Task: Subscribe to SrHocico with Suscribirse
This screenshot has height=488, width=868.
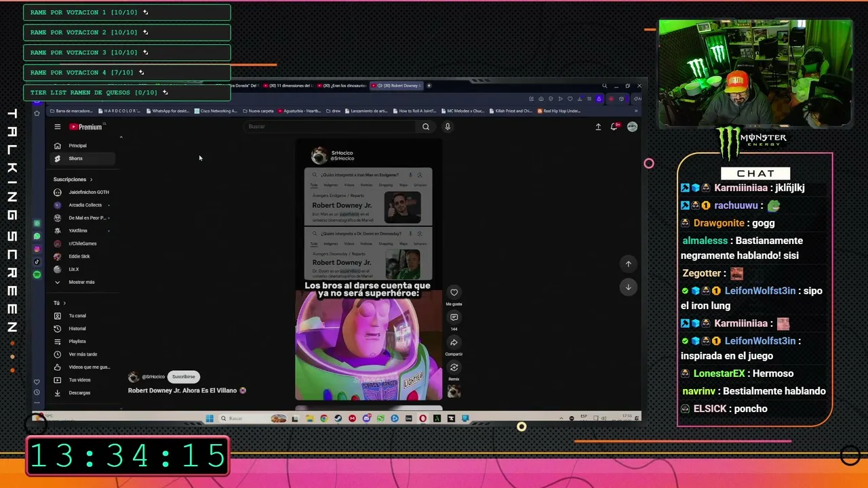Action: pos(184,377)
